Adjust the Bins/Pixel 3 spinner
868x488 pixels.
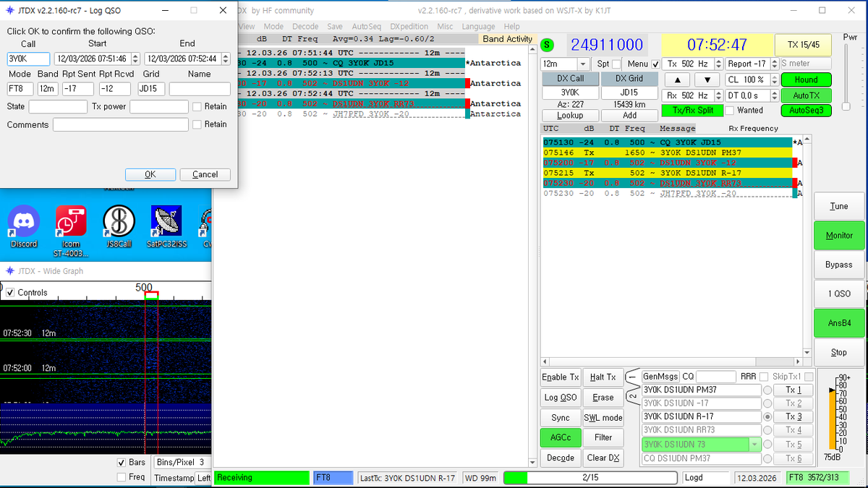(181, 462)
